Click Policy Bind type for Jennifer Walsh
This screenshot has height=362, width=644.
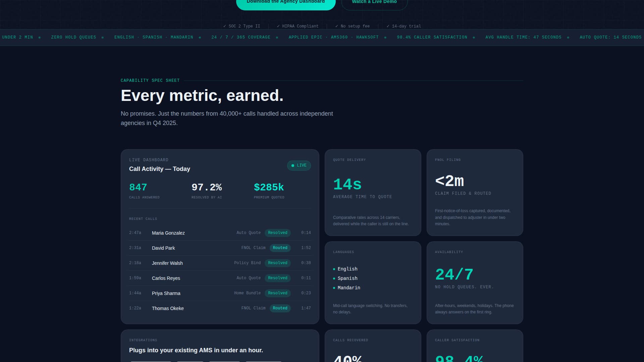[247, 263]
